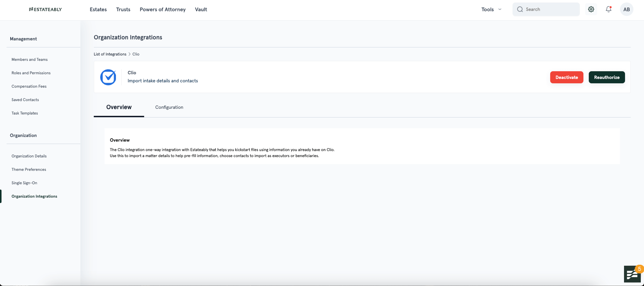
Task: Click the Clio logo icon
Action: coord(108,77)
